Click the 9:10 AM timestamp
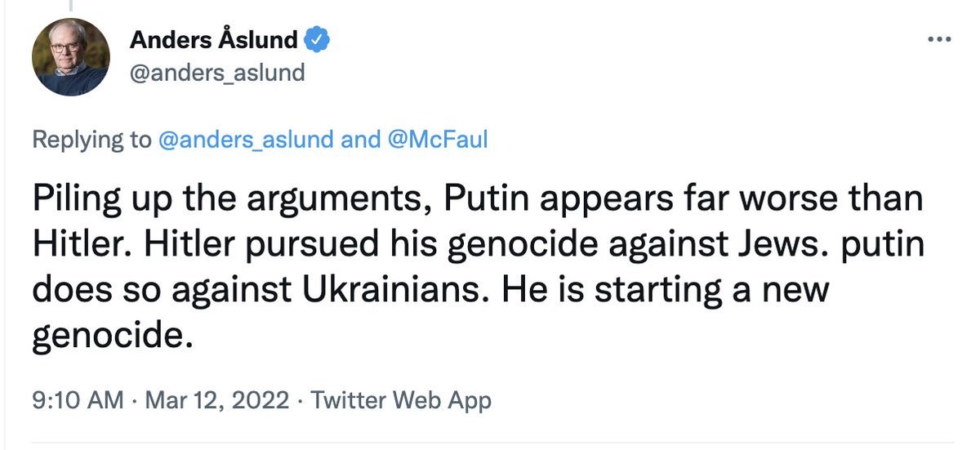980x450 pixels. 78,400
